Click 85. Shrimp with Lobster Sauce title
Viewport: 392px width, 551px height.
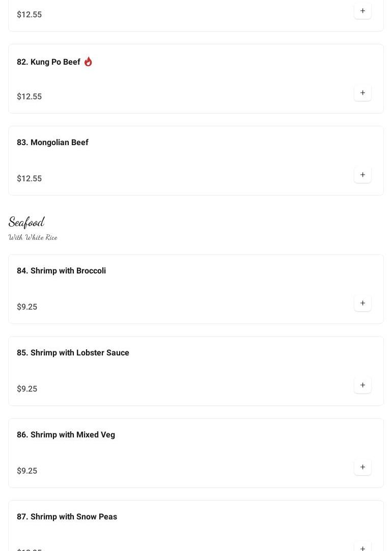coord(73,353)
